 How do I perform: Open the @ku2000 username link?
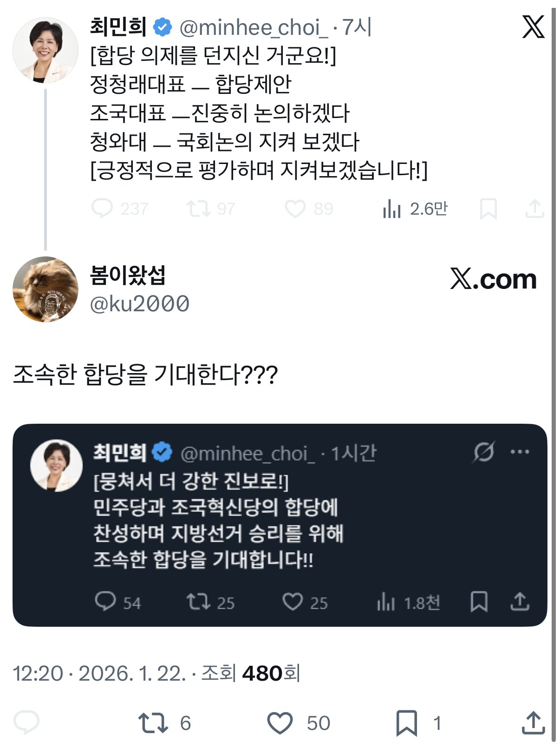click(139, 304)
